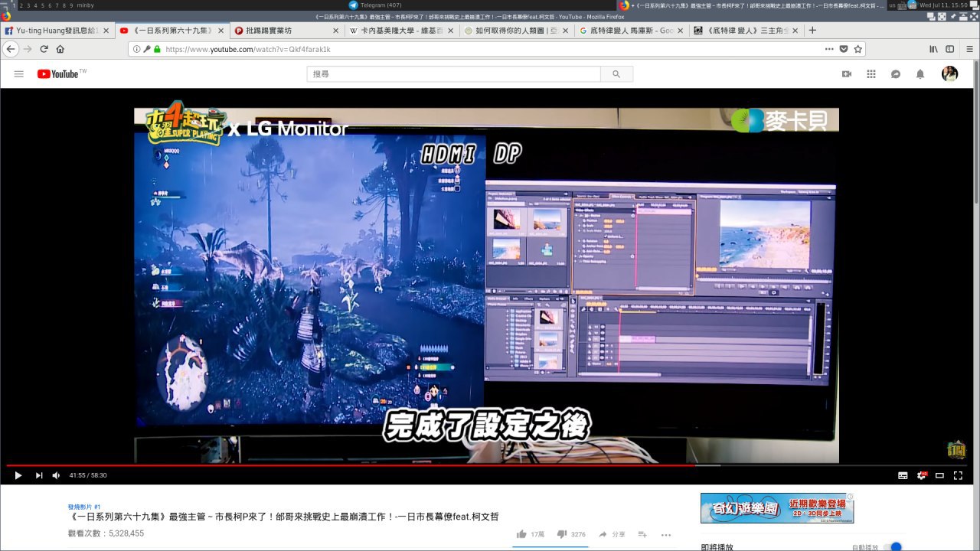980x551 pixels.
Task: Open YouTube notifications bell
Action: pyautogui.click(x=920, y=74)
